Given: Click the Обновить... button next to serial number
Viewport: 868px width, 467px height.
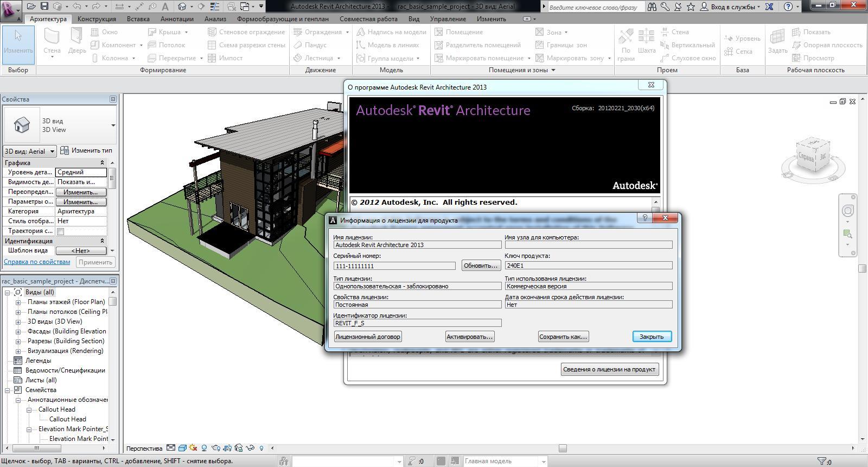Looking at the screenshot, I should click(481, 266).
